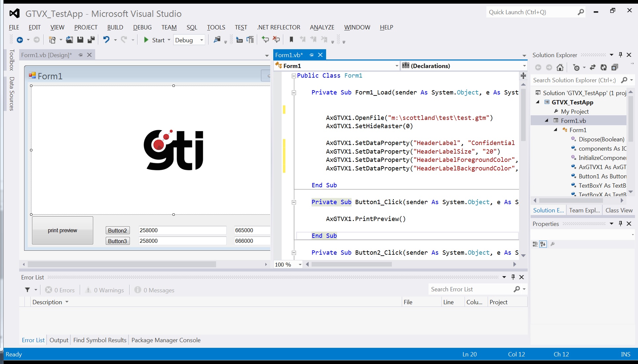Open the Package Manager Console tab
The image size is (638, 364).
pos(166,340)
